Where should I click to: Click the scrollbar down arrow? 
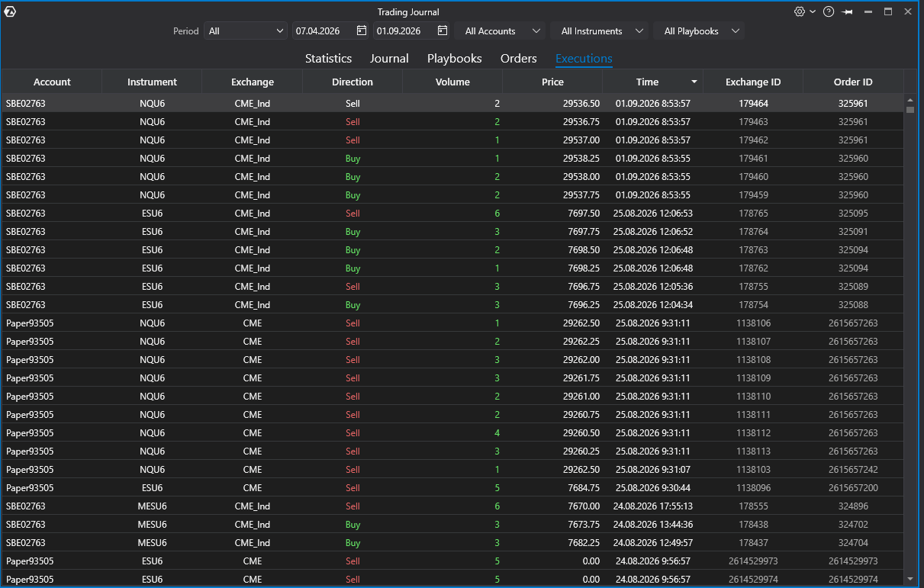[x=910, y=579]
